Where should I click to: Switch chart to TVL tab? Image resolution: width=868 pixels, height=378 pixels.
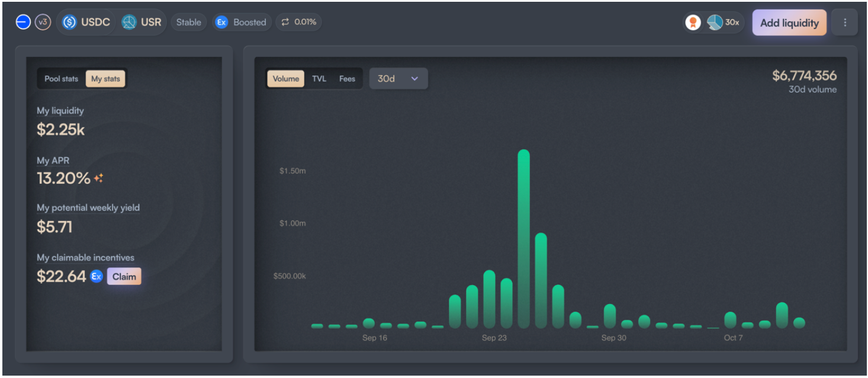pyautogui.click(x=319, y=79)
